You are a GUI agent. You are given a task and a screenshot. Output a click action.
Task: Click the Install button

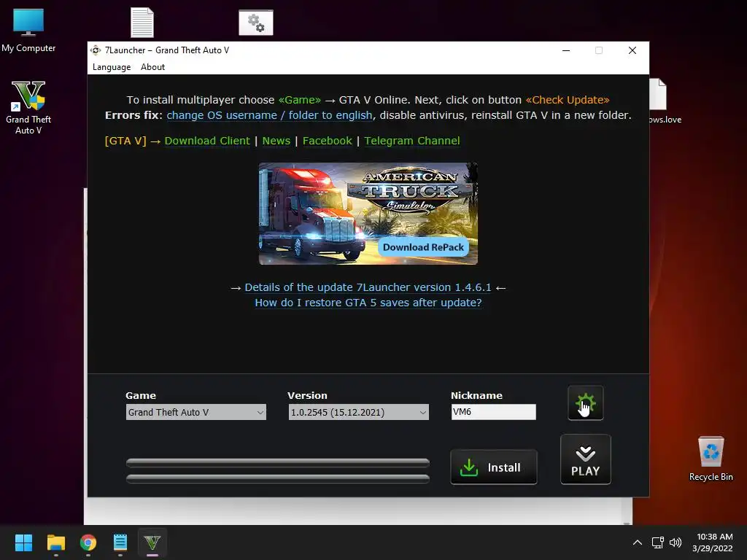pos(494,467)
